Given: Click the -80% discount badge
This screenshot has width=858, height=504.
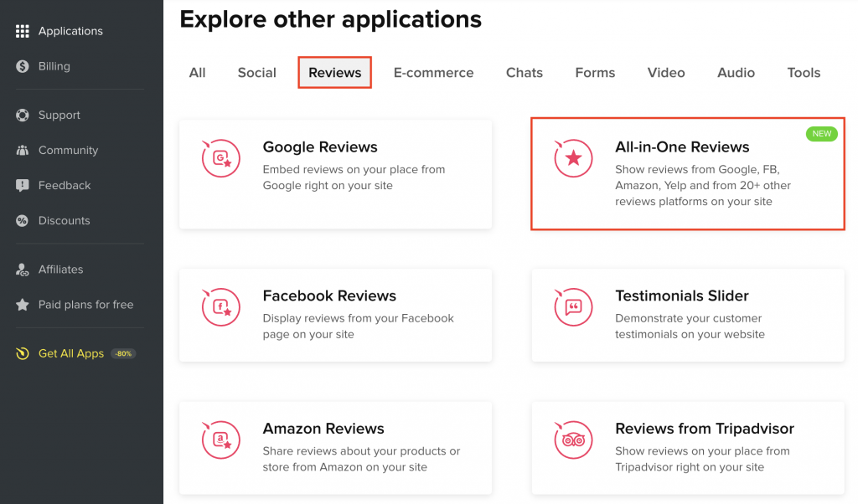Looking at the screenshot, I should 123,353.
